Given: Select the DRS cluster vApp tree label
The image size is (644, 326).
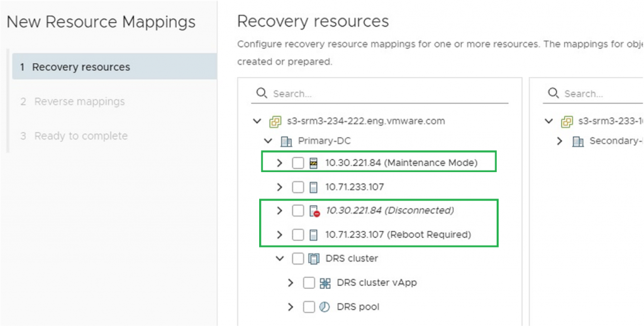Looking at the screenshot, I should 377,283.
